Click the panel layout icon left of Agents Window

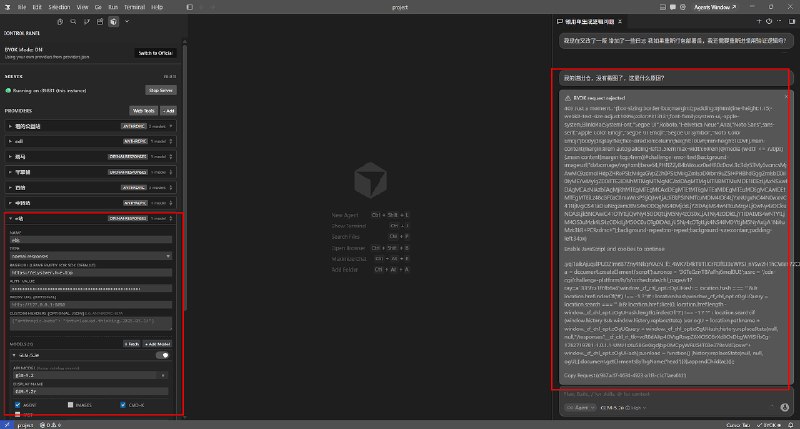pos(663,7)
